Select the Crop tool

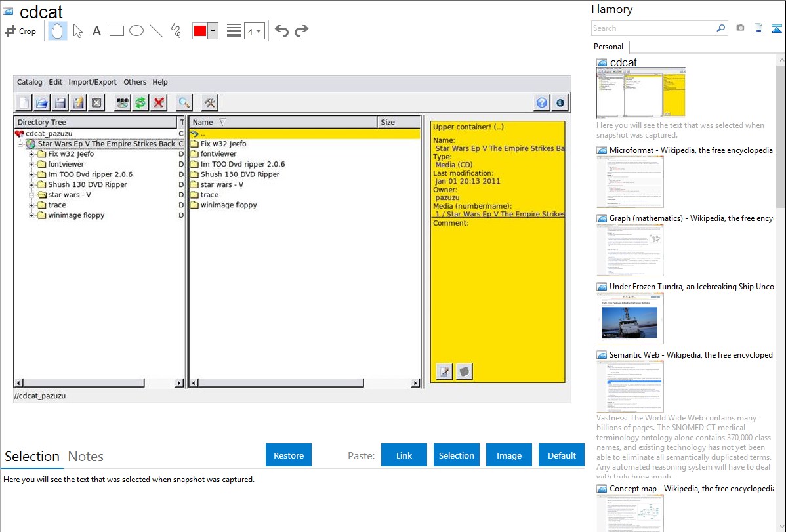click(20, 31)
